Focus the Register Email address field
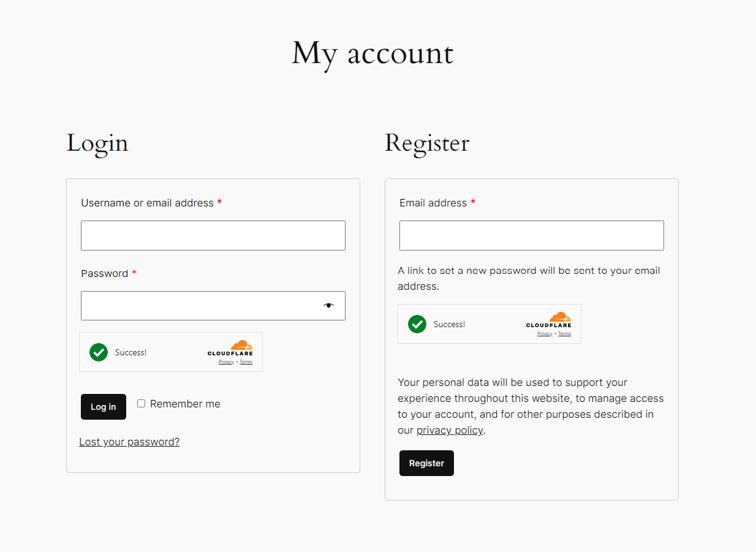Image resolution: width=756 pixels, height=552 pixels. (531, 235)
